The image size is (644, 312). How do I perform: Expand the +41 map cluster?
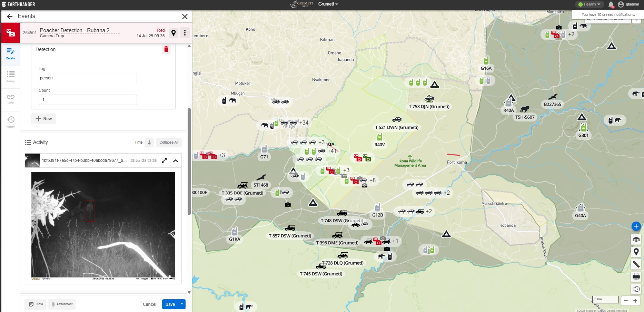pos(332,151)
